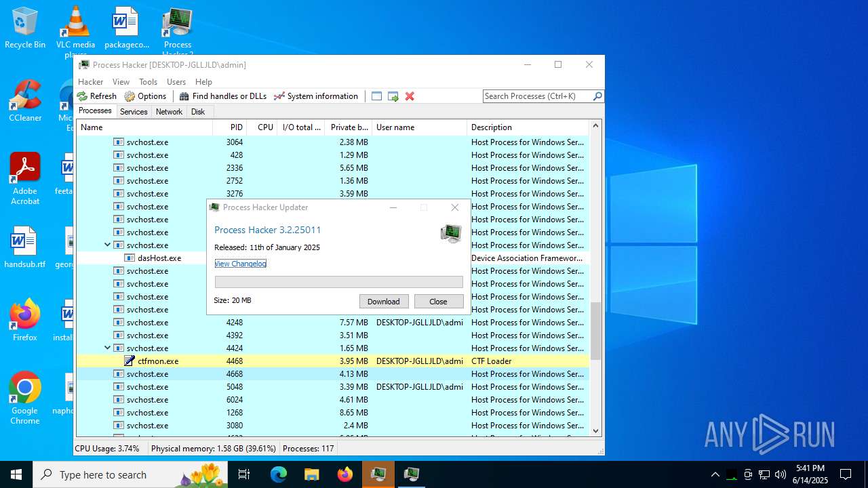Open the packageco... Word document on desktop
868x488 pixels.
(x=126, y=28)
